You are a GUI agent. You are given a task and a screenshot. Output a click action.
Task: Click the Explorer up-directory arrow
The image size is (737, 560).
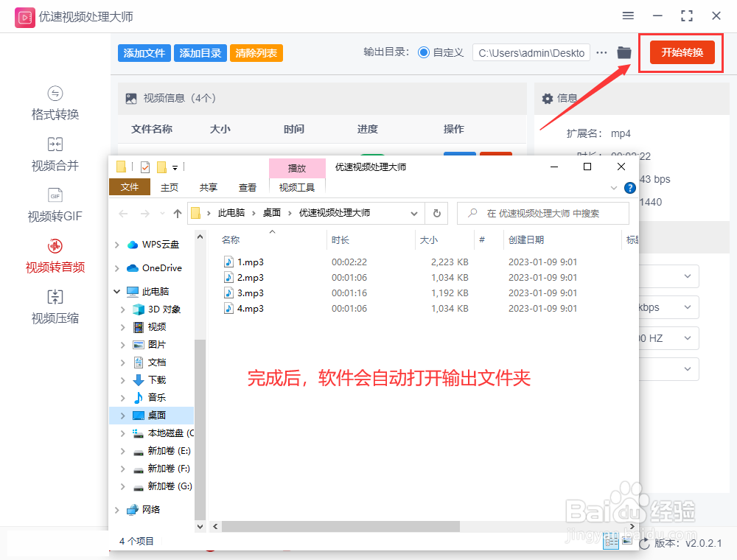click(177, 214)
